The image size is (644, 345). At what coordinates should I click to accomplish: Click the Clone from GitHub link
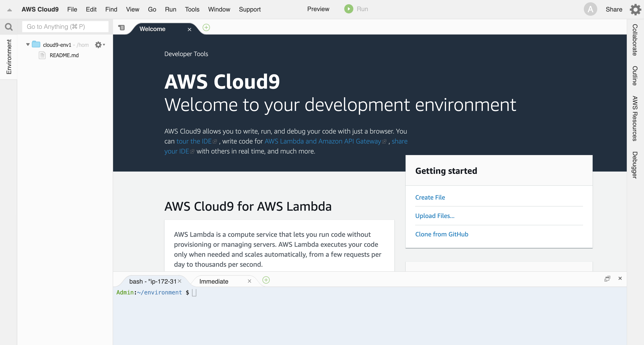[x=441, y=234]
